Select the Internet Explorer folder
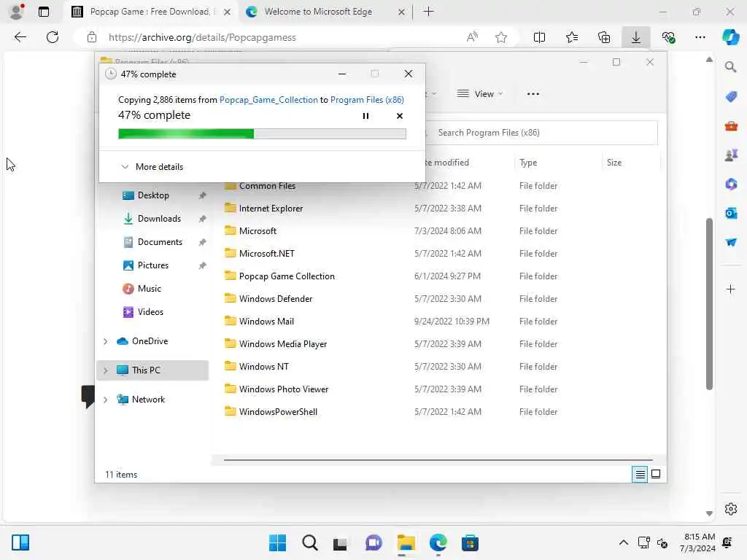Viewport: 747px width, 560px height. [271, 208]
